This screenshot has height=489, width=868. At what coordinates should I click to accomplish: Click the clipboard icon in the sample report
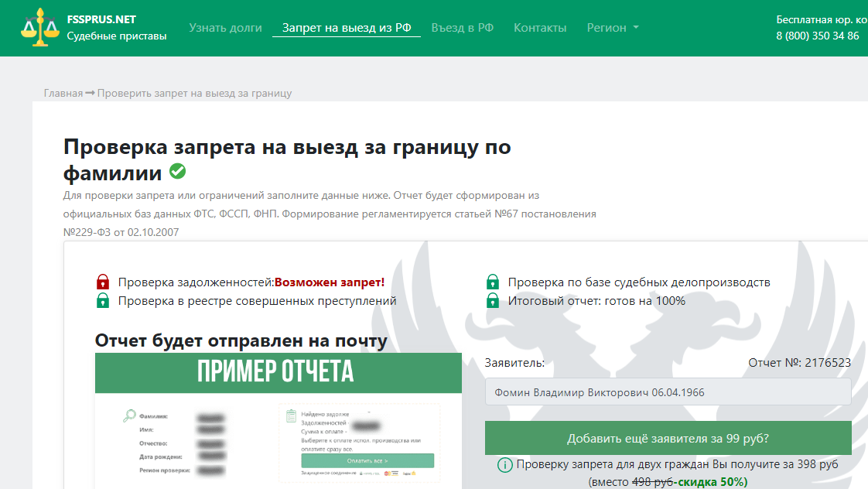[x=290, y=415]
